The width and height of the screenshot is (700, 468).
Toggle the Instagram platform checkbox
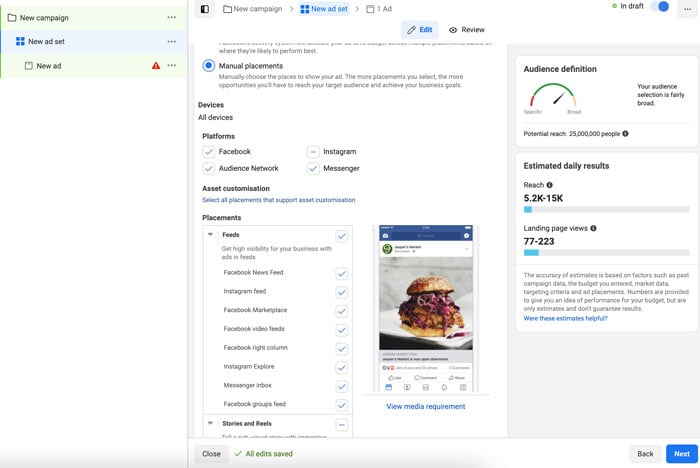coord(313,152)
